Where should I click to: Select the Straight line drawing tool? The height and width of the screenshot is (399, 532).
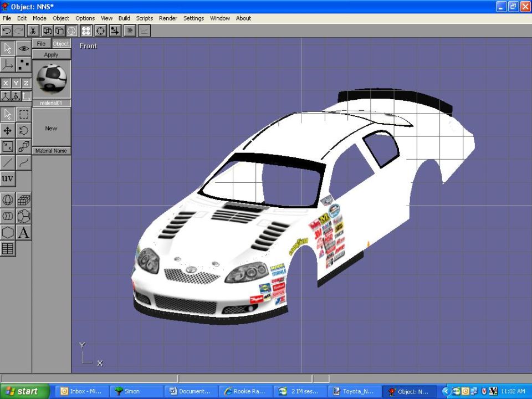(x=7, y=163)
